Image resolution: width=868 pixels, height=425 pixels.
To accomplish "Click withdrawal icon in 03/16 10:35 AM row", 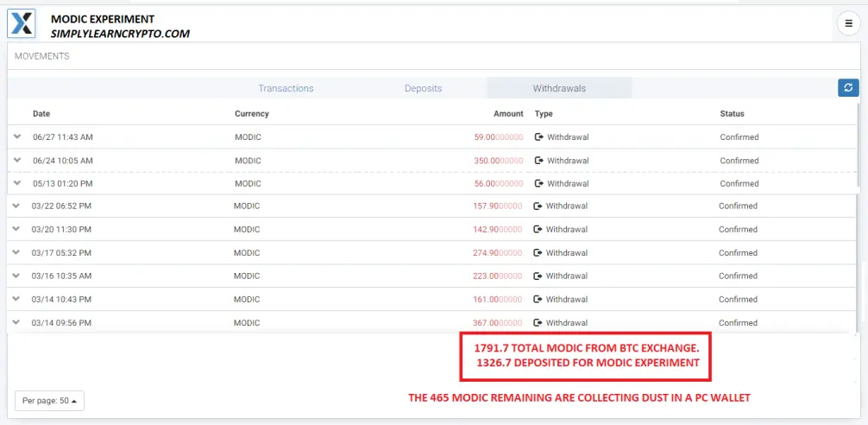I will (538, 276).
